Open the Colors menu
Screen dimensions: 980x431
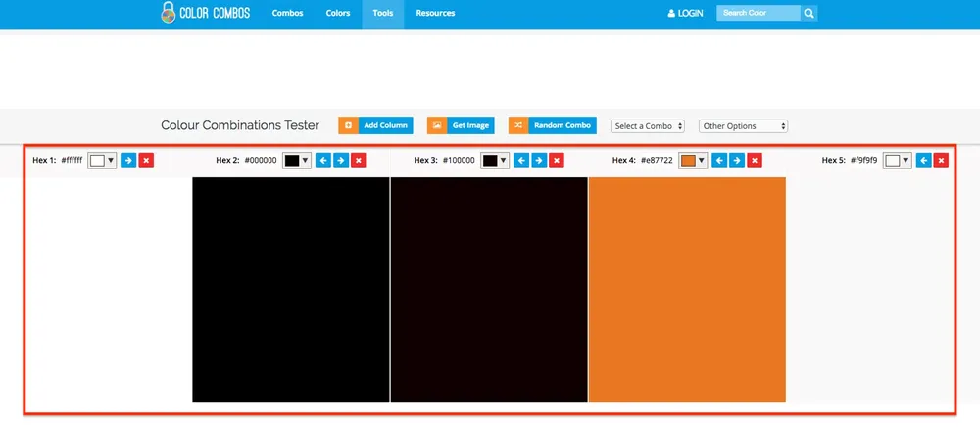pos(338,13)
